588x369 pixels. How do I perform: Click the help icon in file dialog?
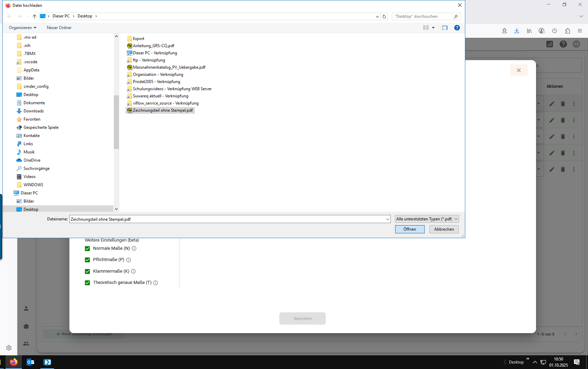[457, 28]
